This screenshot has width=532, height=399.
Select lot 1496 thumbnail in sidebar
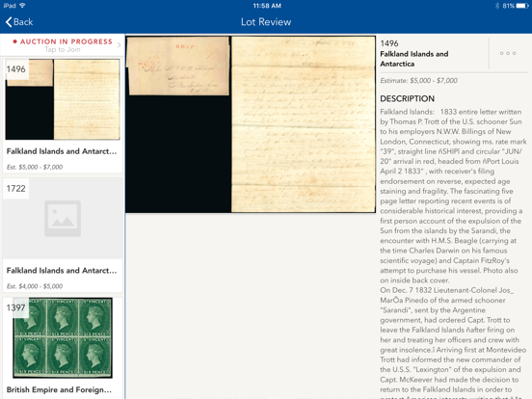point(63,99)
